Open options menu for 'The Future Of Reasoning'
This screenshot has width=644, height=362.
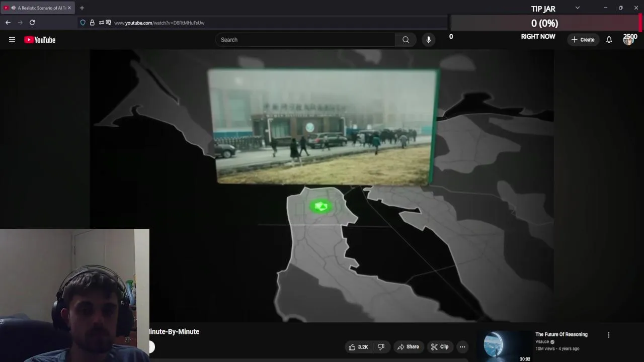click(609, 335)
